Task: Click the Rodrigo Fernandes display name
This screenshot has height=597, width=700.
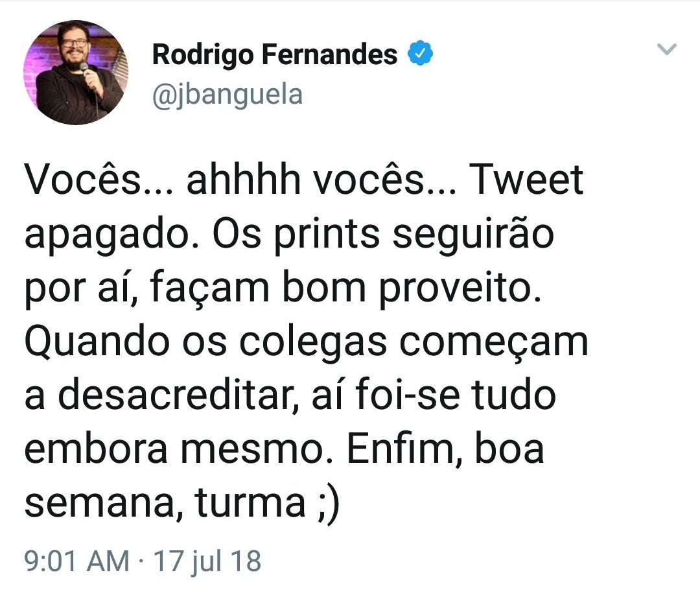Action: click(x=275, y=54)
